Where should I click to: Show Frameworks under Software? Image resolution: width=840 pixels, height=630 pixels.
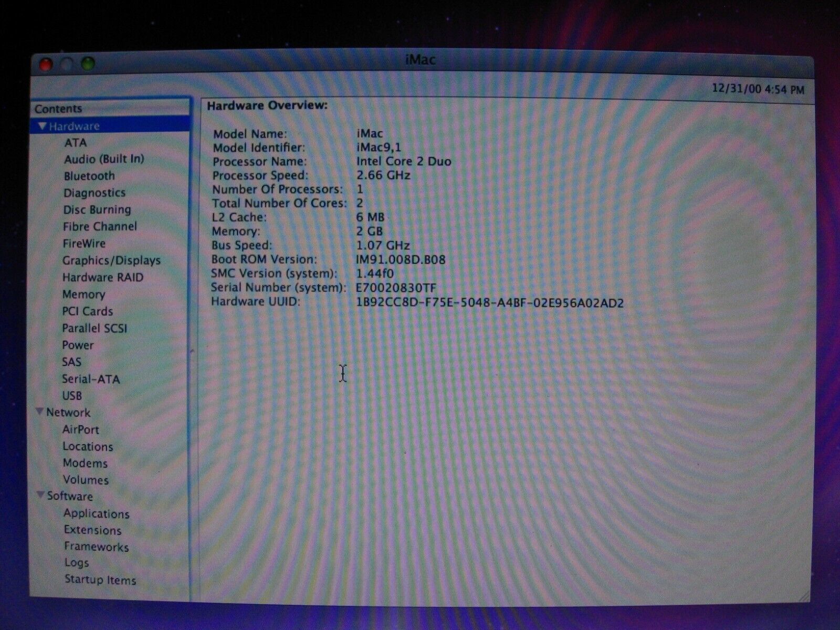[x=96, y=547]
